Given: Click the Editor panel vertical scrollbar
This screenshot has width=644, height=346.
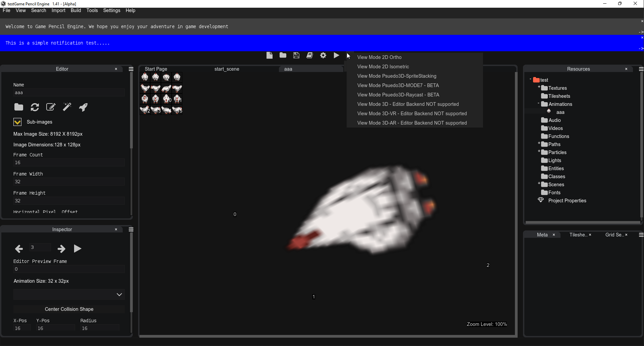Looking at the screenshot, I should pyautogui.click(x=131, y=111).
